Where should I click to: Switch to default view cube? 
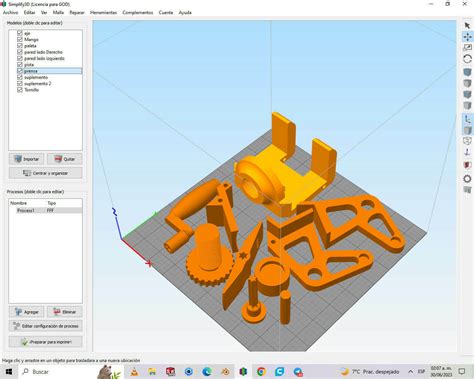(467, 72)
